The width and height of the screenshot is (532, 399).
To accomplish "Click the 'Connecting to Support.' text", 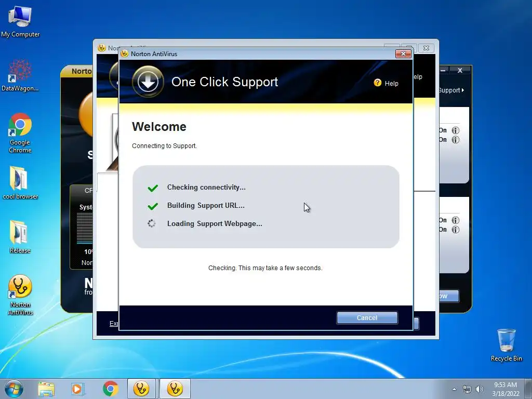I will (164, 146).
